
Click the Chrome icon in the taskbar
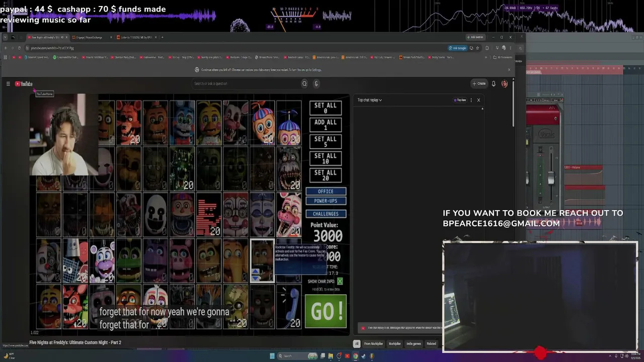355,356
